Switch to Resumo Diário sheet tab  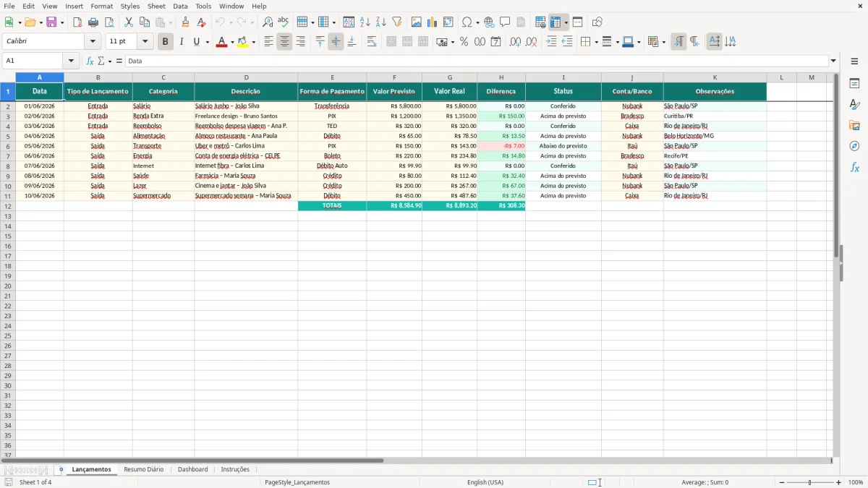[x=143, y=470]
